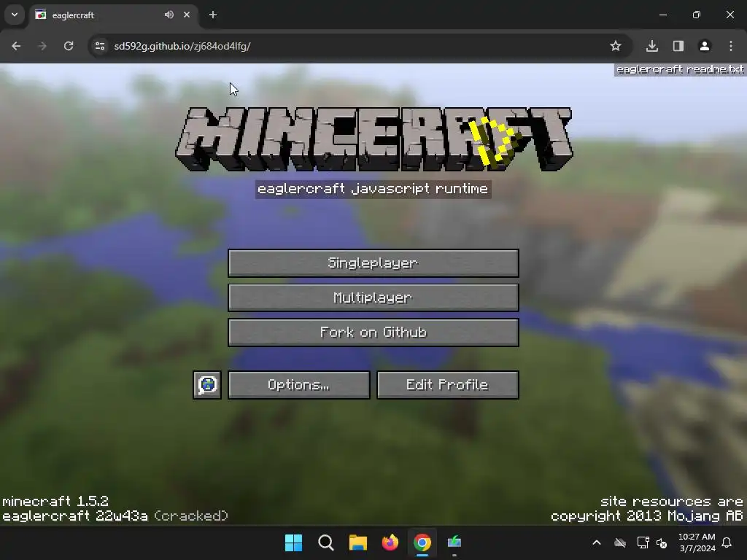Expand the tab search dropdown
Screen dimensions: 747x560
click(15, 15)
